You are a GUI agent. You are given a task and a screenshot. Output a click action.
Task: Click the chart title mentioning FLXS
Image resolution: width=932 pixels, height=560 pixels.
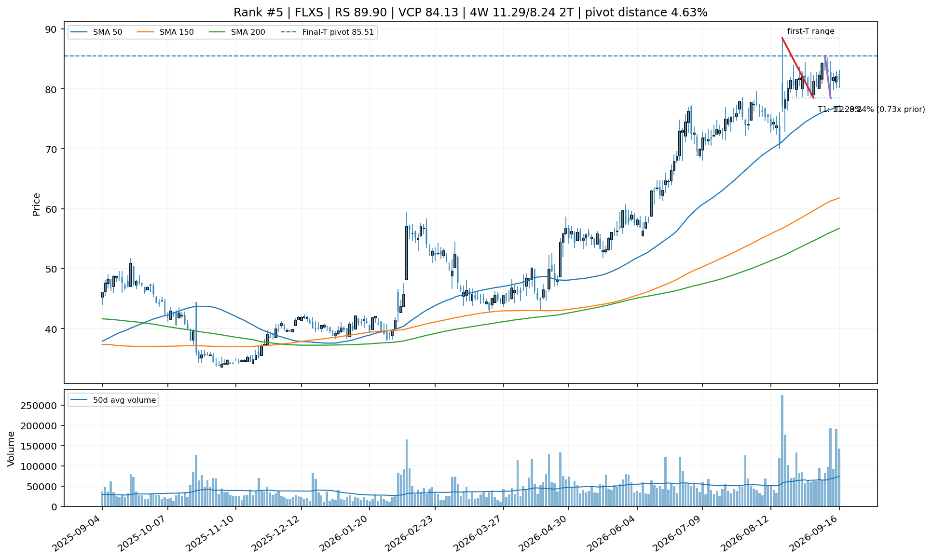click(x=470, y=13)
